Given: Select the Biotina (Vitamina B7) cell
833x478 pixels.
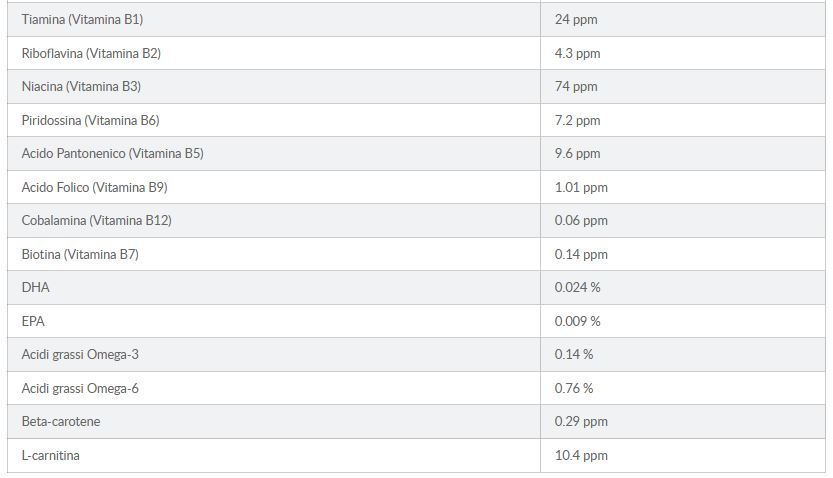Looking at the screenshot, I should point(80,254).
